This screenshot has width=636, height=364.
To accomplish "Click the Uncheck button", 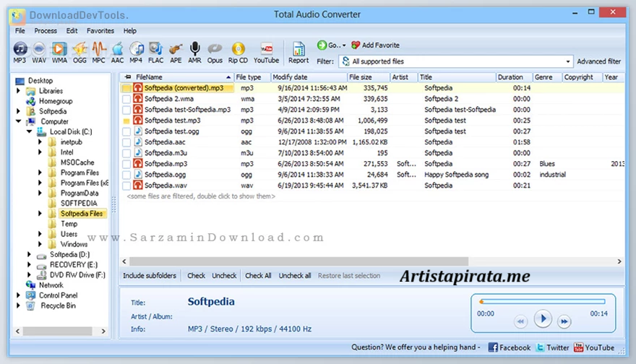I will point(224,276).
